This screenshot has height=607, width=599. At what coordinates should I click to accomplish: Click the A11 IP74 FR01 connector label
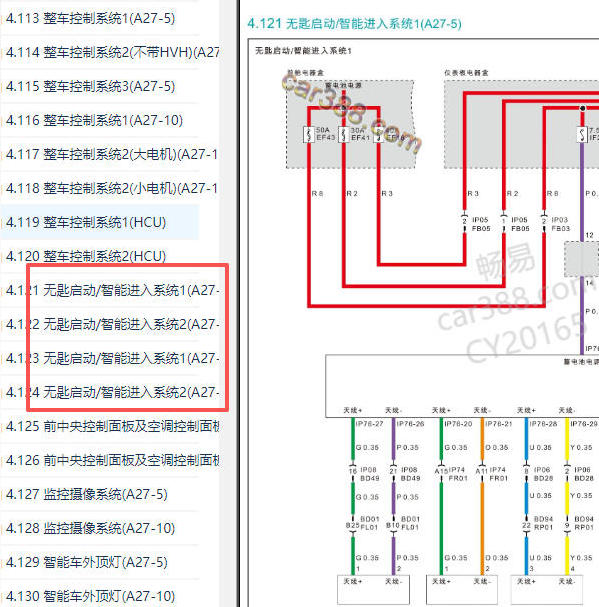pos(492,474)
